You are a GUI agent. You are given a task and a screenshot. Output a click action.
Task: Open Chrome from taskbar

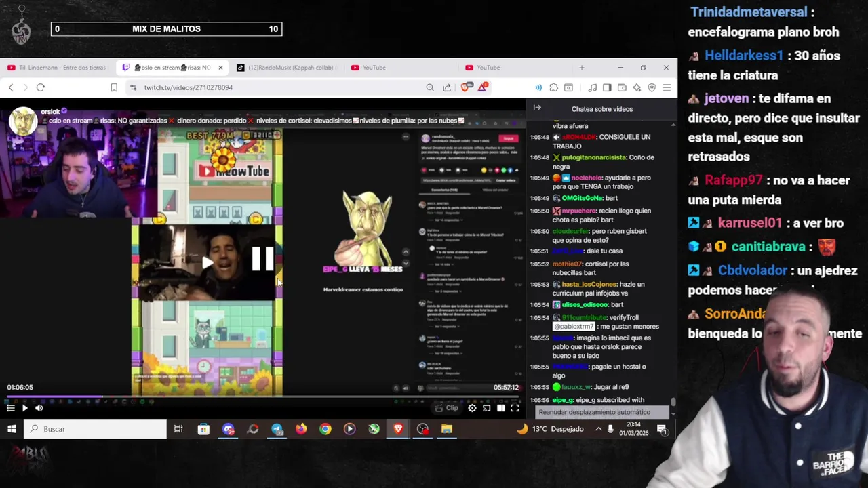[325, 429]
